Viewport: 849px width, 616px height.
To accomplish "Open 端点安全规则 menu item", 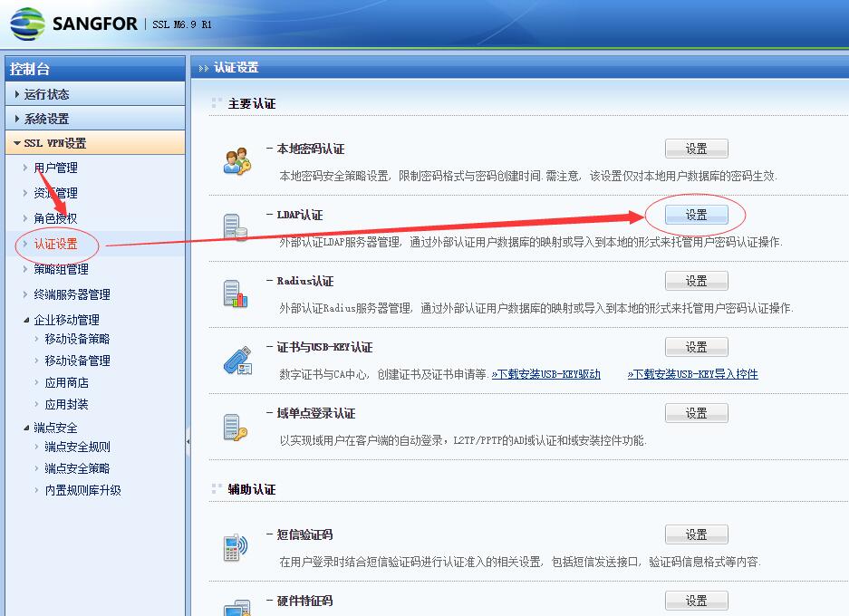I will coord(77,447).
